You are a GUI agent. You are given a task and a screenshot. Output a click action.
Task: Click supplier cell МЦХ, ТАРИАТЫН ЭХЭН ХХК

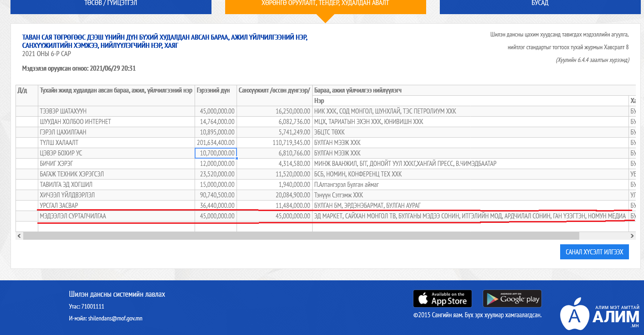click(470, 122)
